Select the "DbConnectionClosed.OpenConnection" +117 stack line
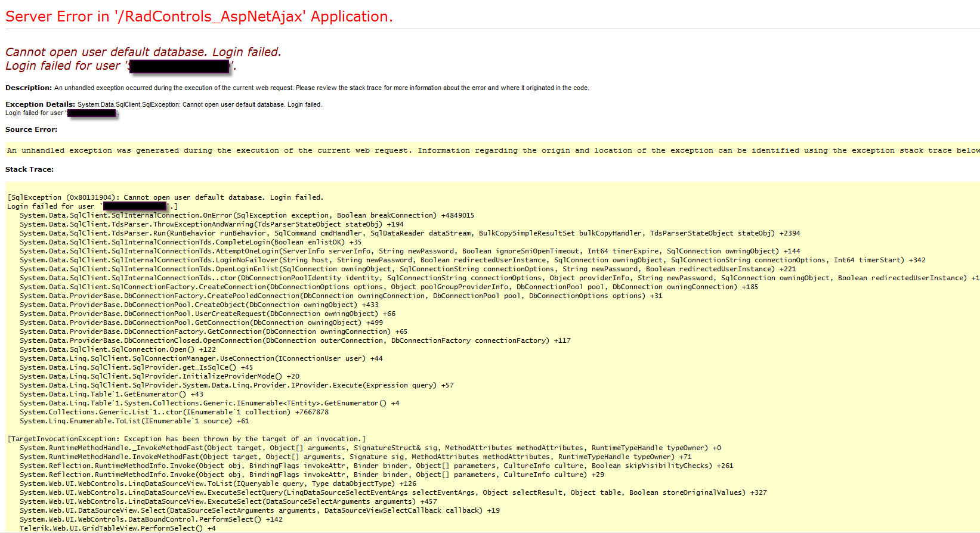Viewport: 980px width, 533px height. [x=295, y=340]
